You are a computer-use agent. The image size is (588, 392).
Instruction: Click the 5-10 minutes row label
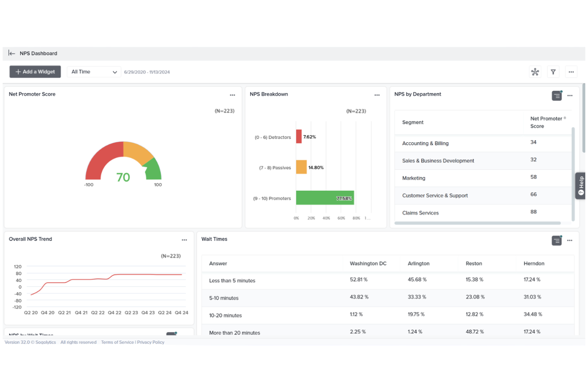pyautogui.click(x=224, y=298)
